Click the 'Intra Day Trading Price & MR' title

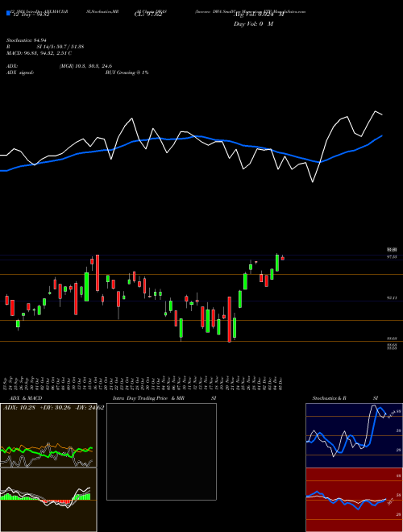click(x=148, y=398)
